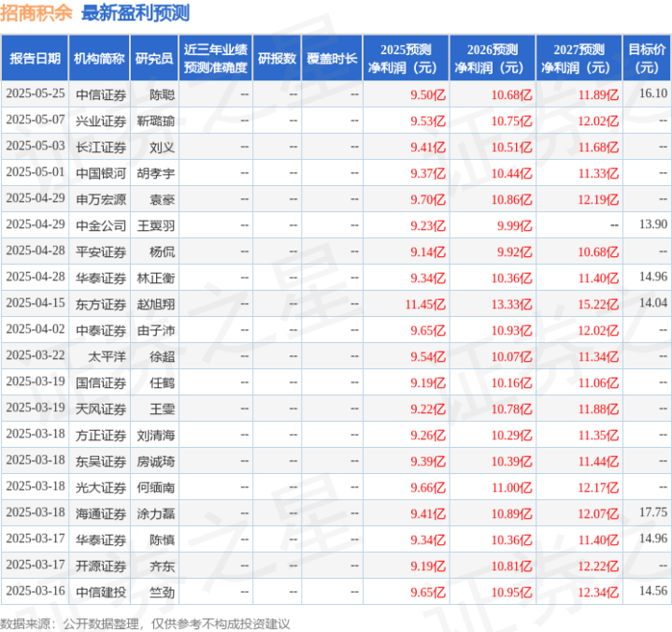Select the 中金公司 institution cell
Image resolution: width=672 pixels, height=632 pixels.
point(101,225)
